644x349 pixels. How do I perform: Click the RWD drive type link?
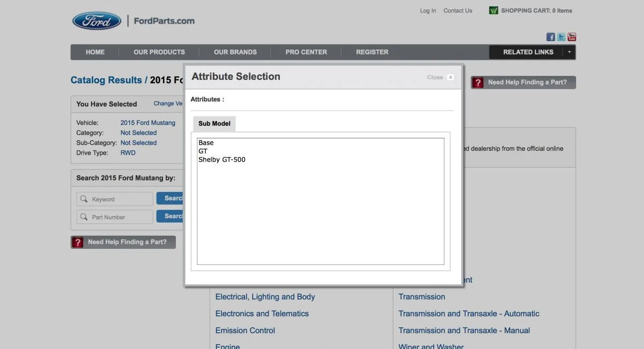tap(128, 153)
